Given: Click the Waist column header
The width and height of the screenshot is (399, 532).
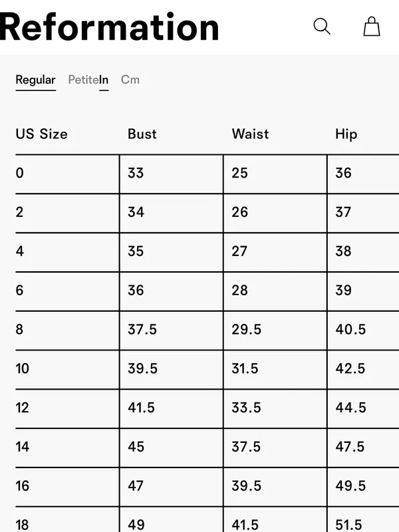Looking at the screenshot, I should [251, 134].
